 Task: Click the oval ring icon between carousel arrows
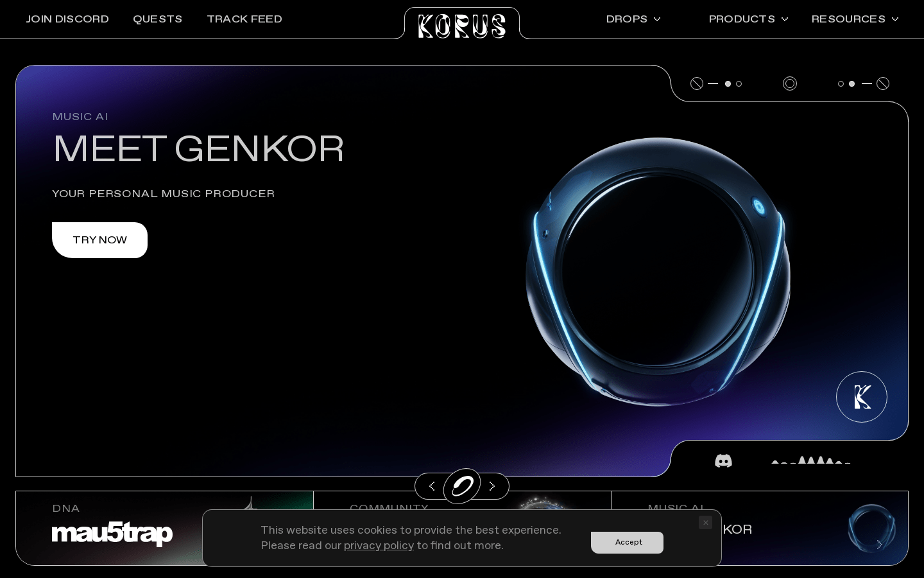[462, 486]
